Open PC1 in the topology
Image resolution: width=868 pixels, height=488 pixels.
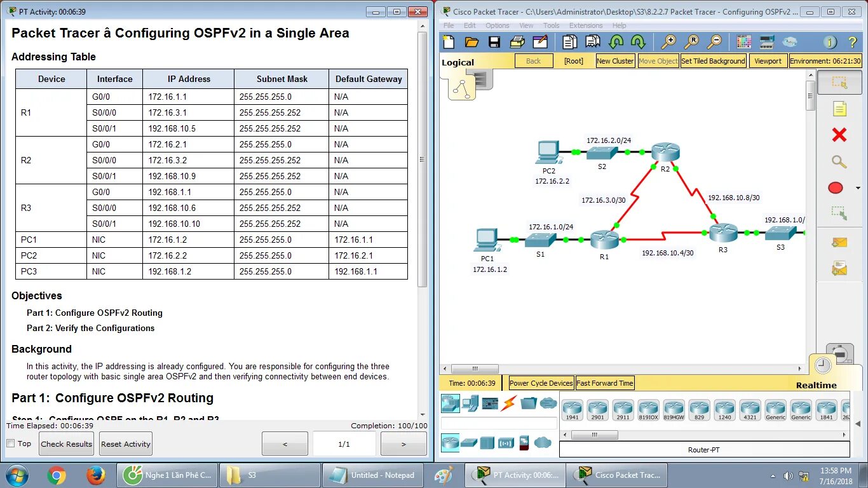pyautogui.click(x=487, y=241)
